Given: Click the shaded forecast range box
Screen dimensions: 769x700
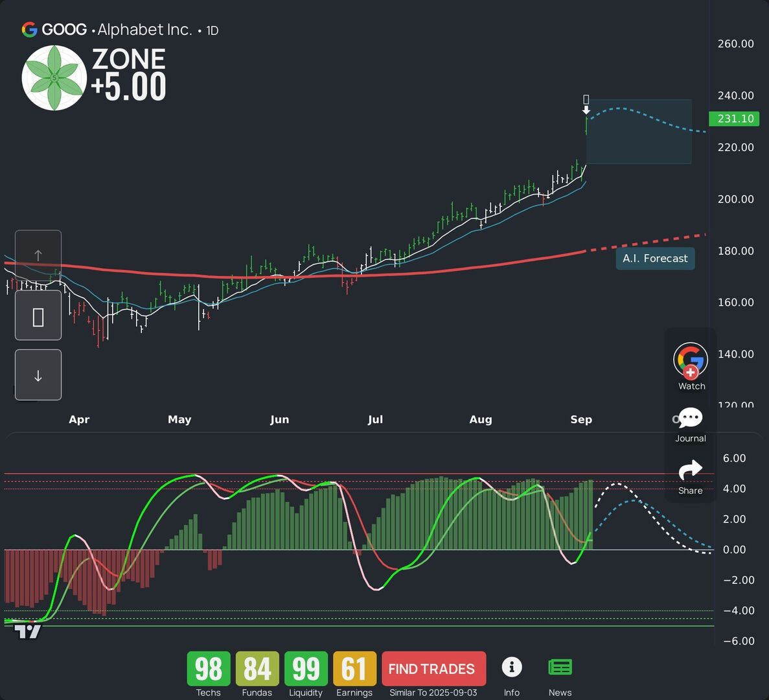Looking at the screenshot, I should pos(639,132).
